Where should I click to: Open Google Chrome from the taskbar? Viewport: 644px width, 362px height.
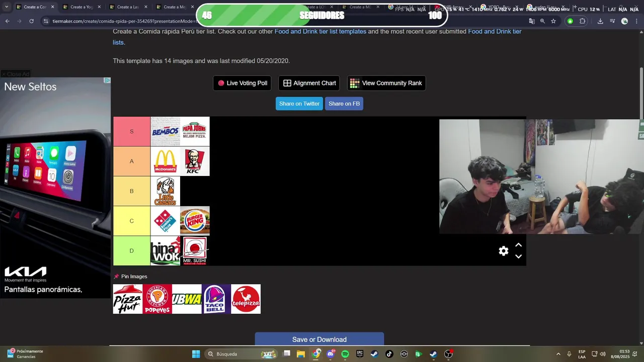pyautogui.click(x=315, y=354)
